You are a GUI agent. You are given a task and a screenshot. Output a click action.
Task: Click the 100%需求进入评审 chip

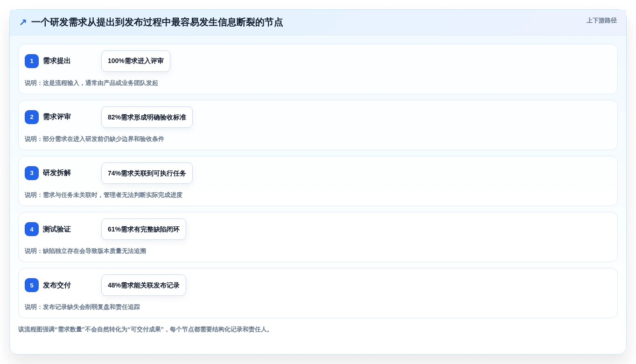(136, 61)
